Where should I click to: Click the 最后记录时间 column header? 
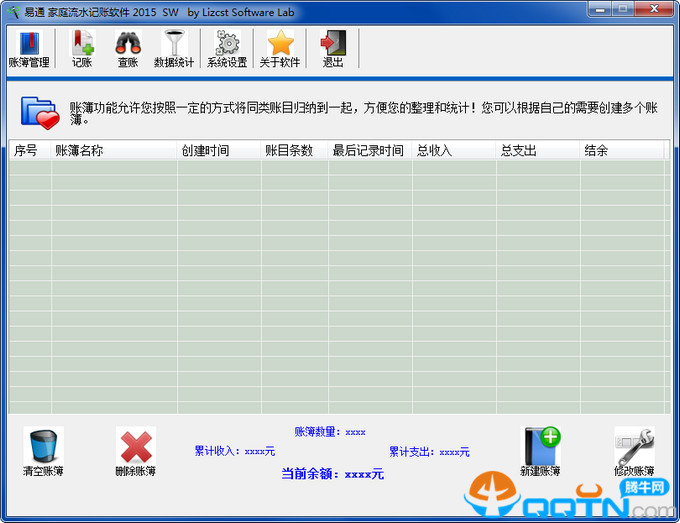pyautogui.click(x=370, y=151)
